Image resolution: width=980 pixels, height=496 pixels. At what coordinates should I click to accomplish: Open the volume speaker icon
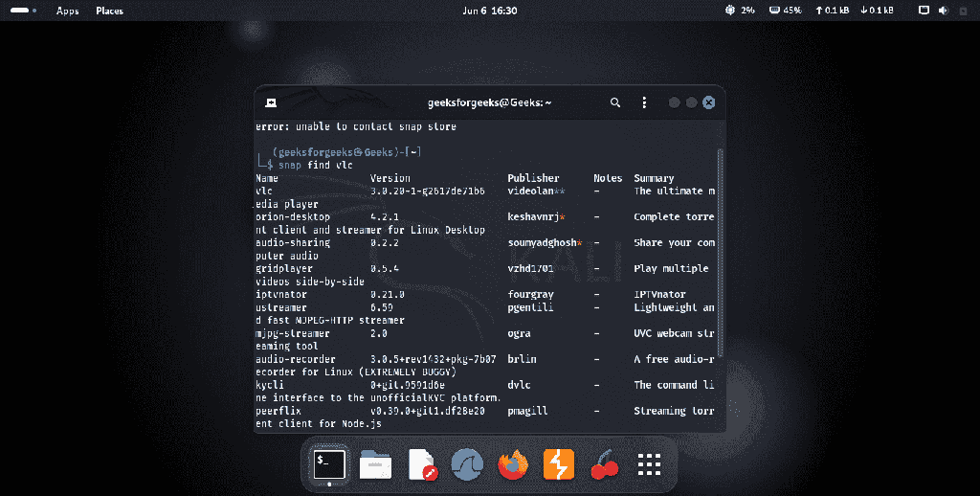coord(944,11)
